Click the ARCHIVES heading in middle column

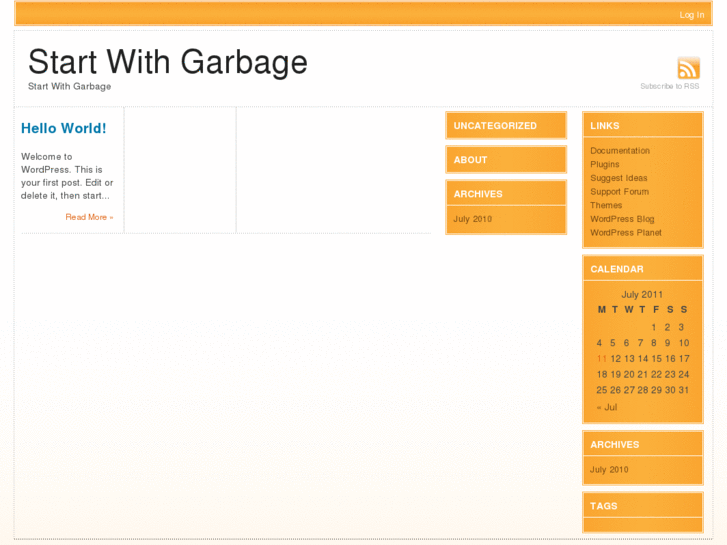478,194
